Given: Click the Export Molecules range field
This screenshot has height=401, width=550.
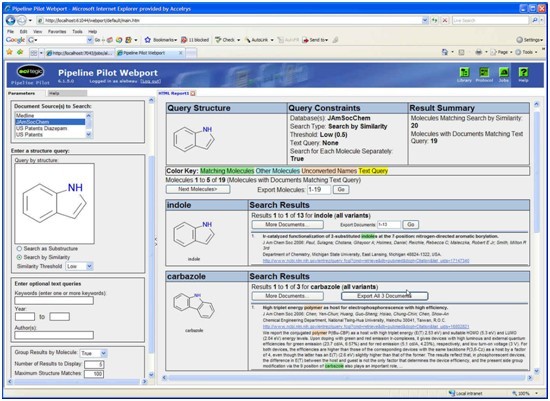Looking at the screenshot, I should (319, 189).
